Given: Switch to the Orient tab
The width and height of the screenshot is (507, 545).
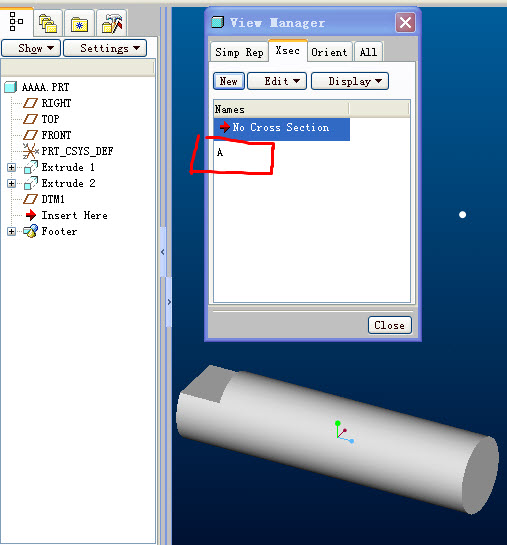Looking at the screenshot, I should [x=329, y=52].
